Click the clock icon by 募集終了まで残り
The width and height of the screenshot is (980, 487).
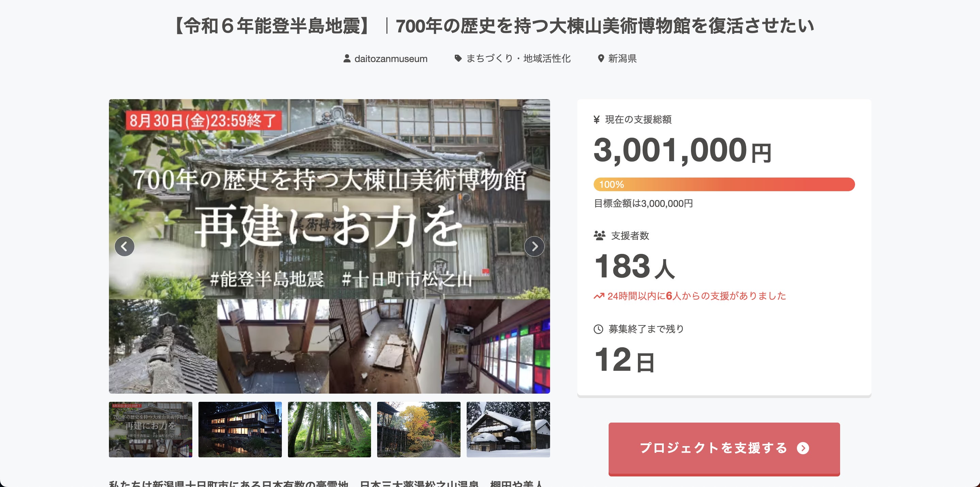(598, 329)
